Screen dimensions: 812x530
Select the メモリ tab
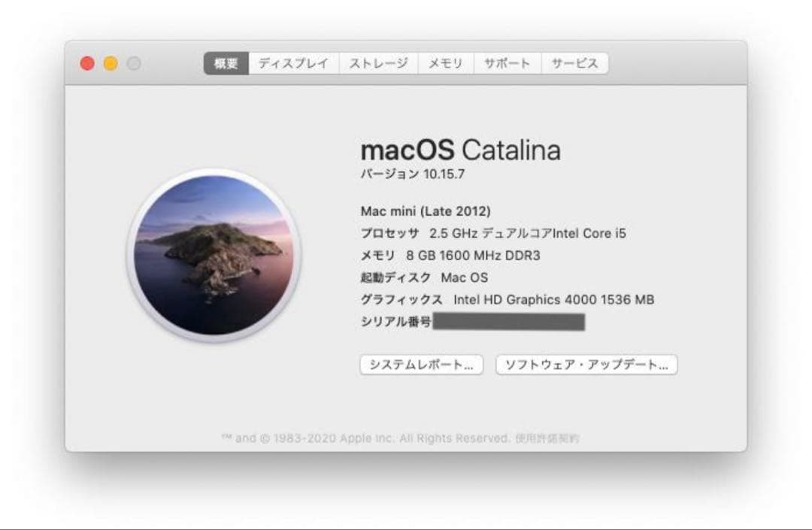pyautogui.click(x=444, y=63)
